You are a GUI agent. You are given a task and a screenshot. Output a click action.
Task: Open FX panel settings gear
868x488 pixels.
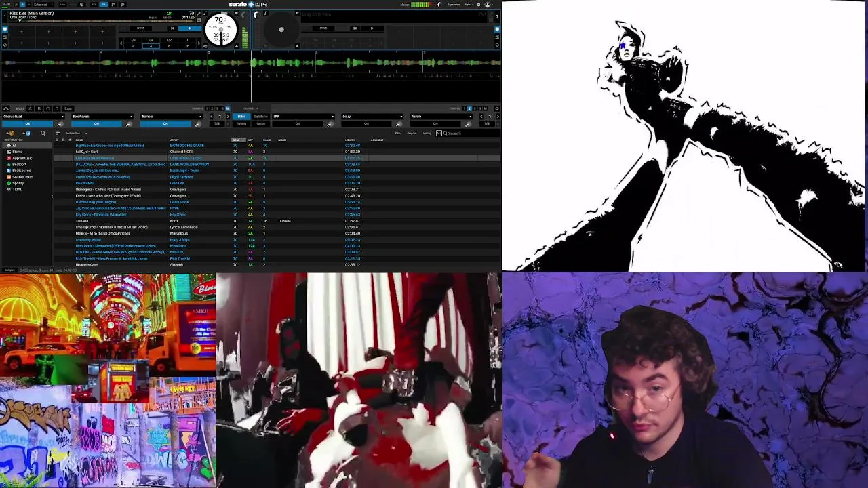497,108
